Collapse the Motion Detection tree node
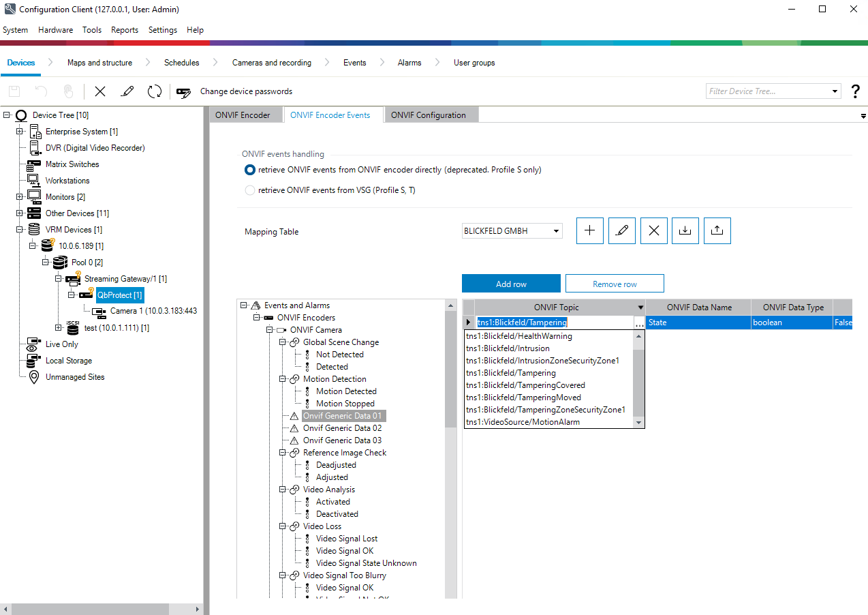 click(x=283, y=379)
